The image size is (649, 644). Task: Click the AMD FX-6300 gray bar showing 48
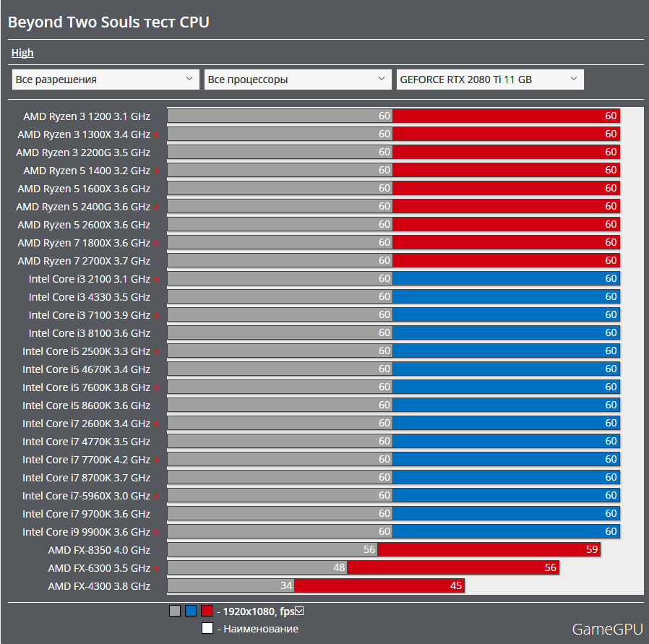[257, 567]
